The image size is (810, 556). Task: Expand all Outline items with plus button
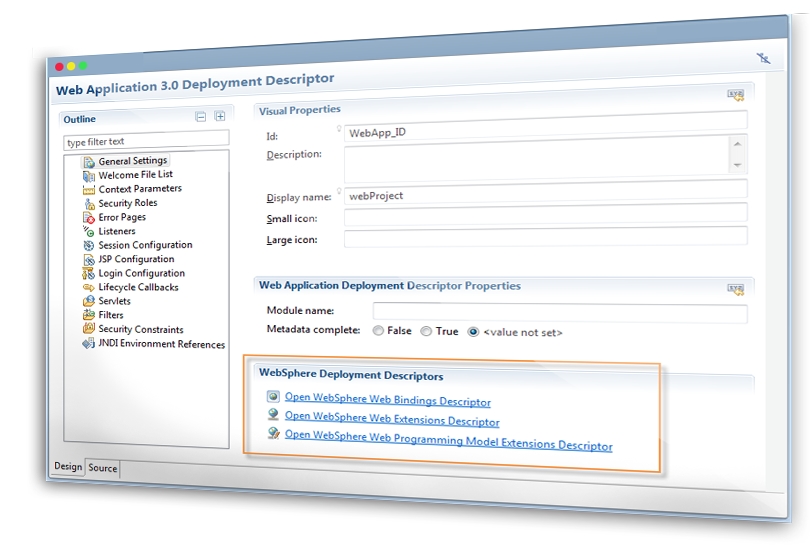tap(220, 116)
